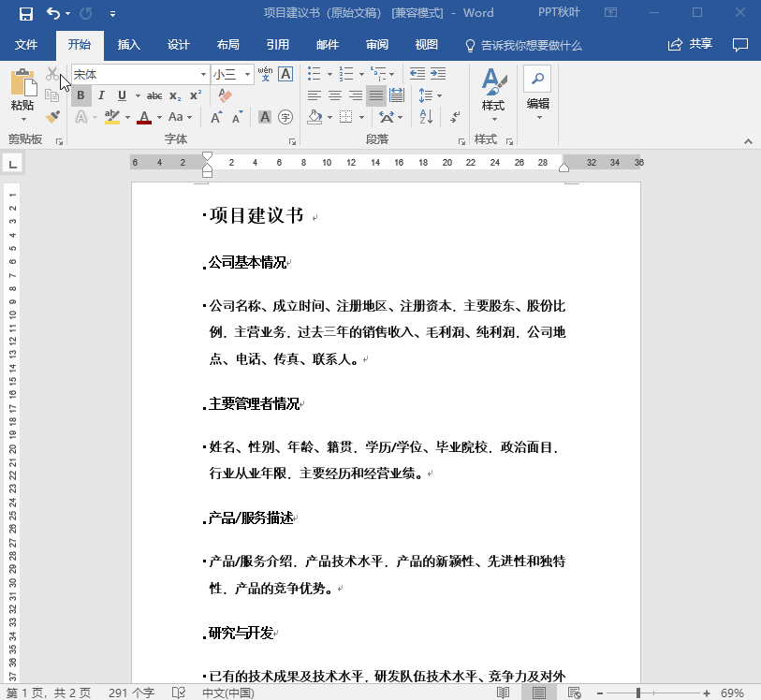Select the Format Painter tool
This screenshot has width=761, height=700.
click(52, 117)
